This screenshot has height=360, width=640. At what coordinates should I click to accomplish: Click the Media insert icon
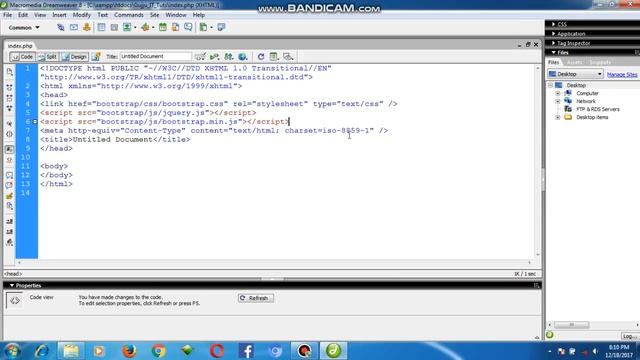pos(145,27)
